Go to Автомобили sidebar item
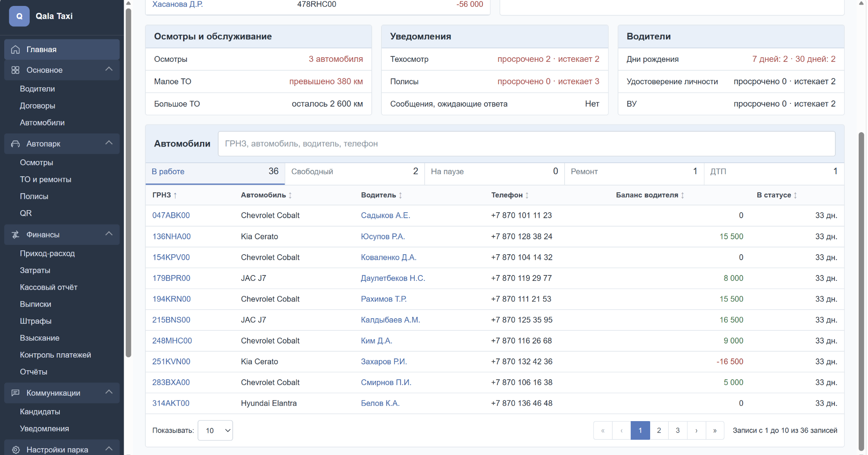 (42, 123)
